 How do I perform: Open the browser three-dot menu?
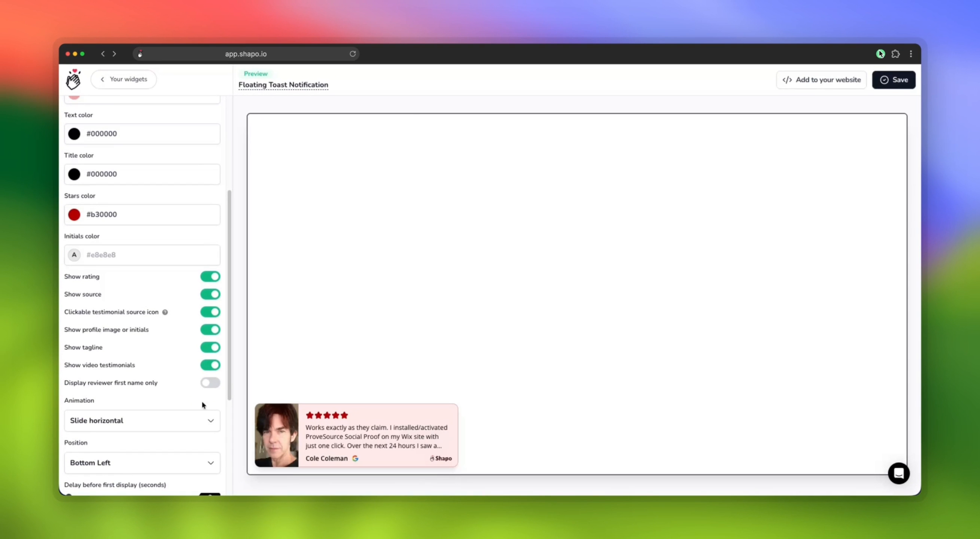point(911,53)
